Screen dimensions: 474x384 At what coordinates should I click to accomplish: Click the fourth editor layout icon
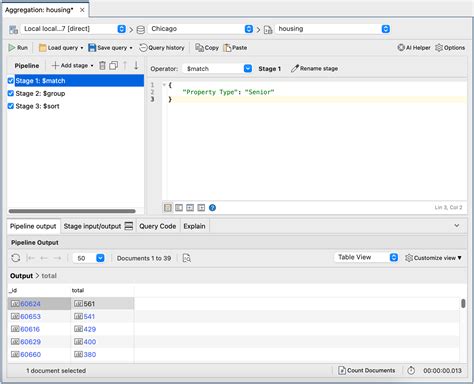click(201, 208)
